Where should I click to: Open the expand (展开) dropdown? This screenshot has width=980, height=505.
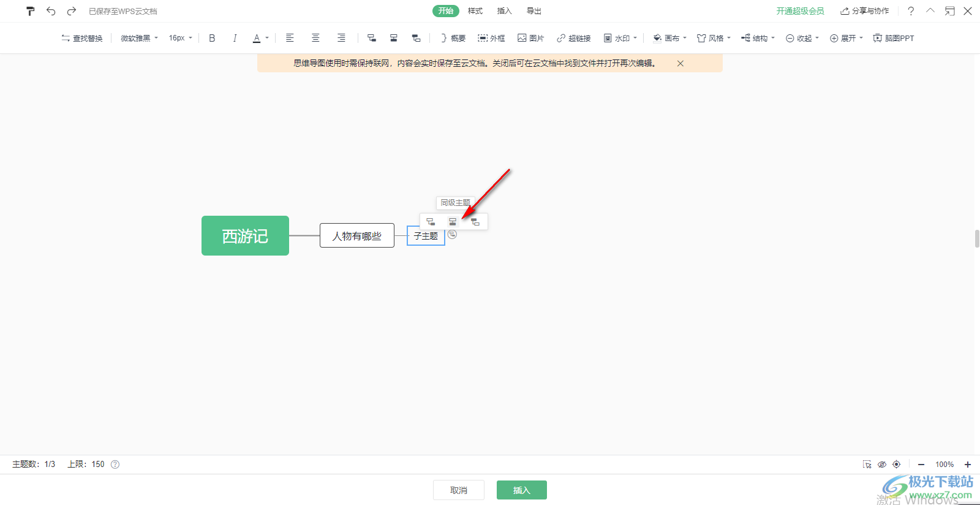[846, 38]
